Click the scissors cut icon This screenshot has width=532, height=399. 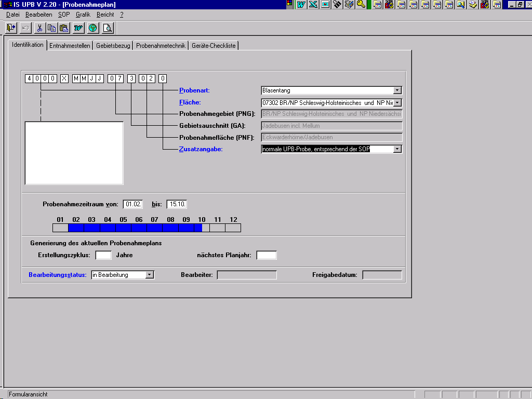39,28
